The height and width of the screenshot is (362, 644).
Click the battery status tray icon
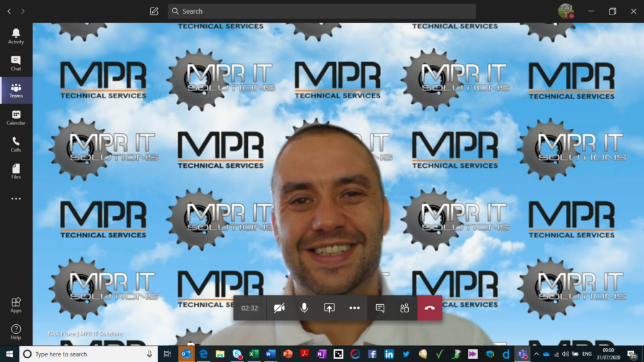coord(575,354)
